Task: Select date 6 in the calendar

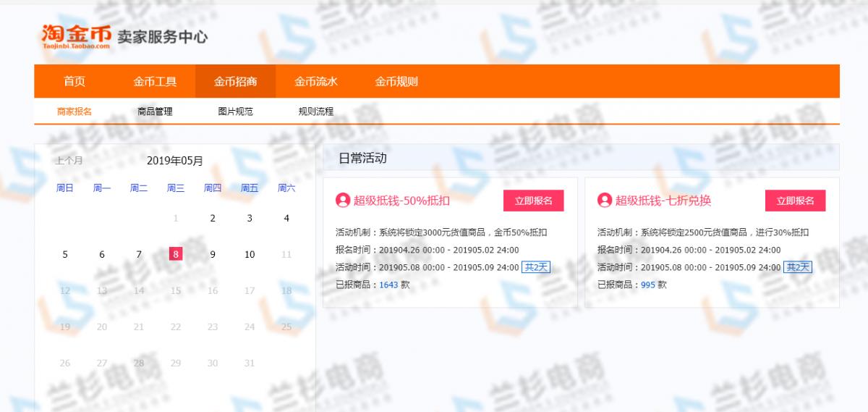Action: (102, 254)
